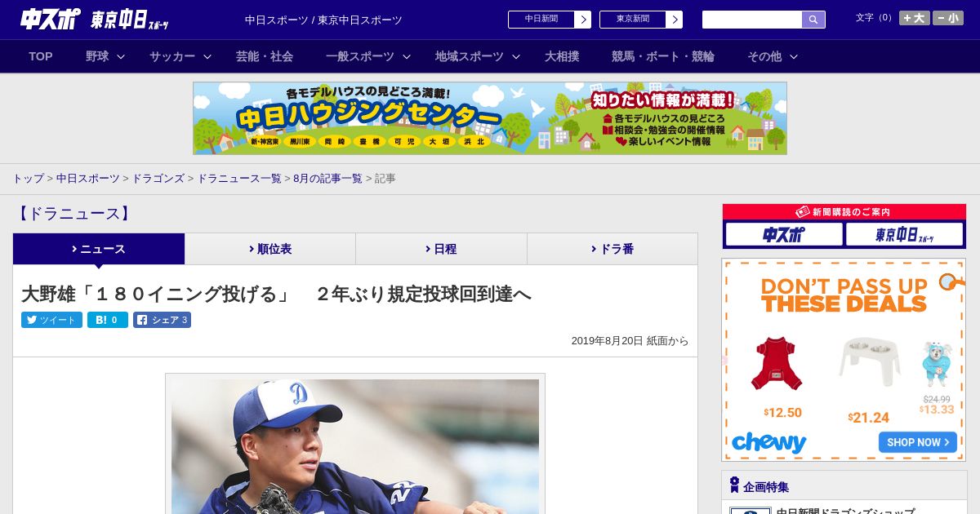Open the pitcher photo in article
Image resolution: width=980 pixels, height=514 pixels.
[x=355, y=446]
